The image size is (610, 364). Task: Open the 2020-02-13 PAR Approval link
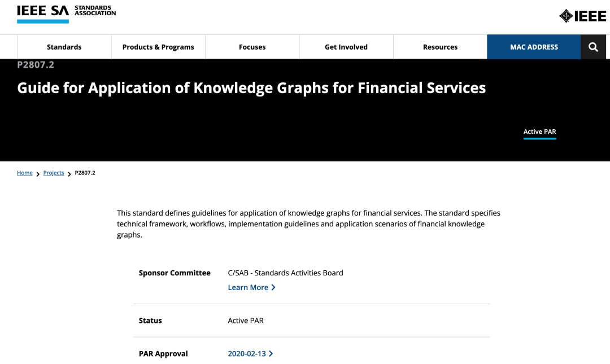[x=247, y=354]
